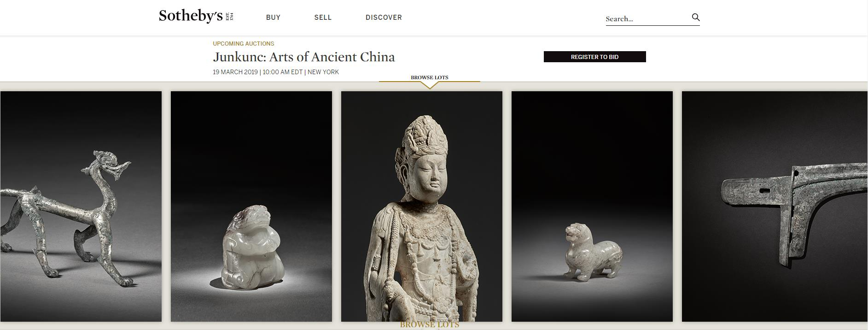This screenshot has width=868, height=330.
Task: Click the Browse Lots down arrow
Action: point(429,85)
